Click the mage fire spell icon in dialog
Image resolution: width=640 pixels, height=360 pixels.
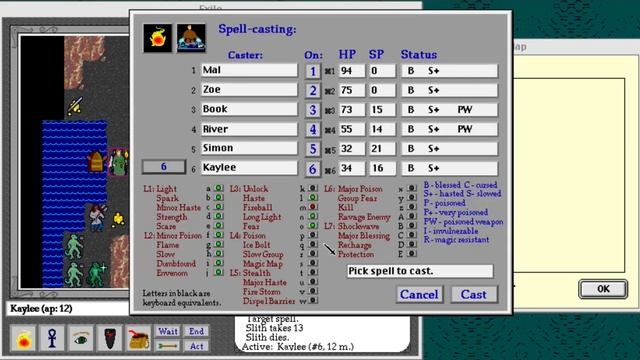coord(158,38)
